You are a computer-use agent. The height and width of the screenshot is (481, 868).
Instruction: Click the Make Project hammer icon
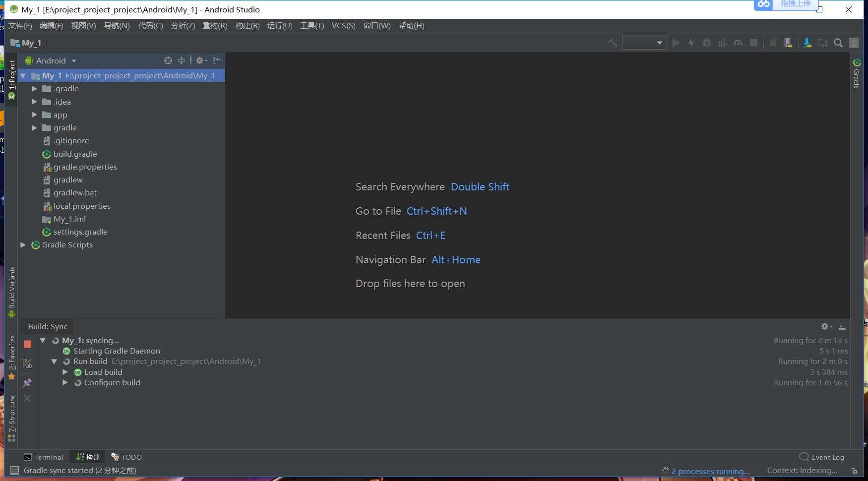(x=613, y=43)
